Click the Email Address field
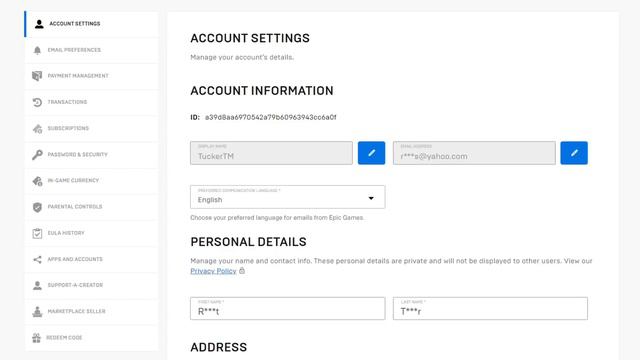The width and height of the screenshot is (640, 360). [474, 153]
